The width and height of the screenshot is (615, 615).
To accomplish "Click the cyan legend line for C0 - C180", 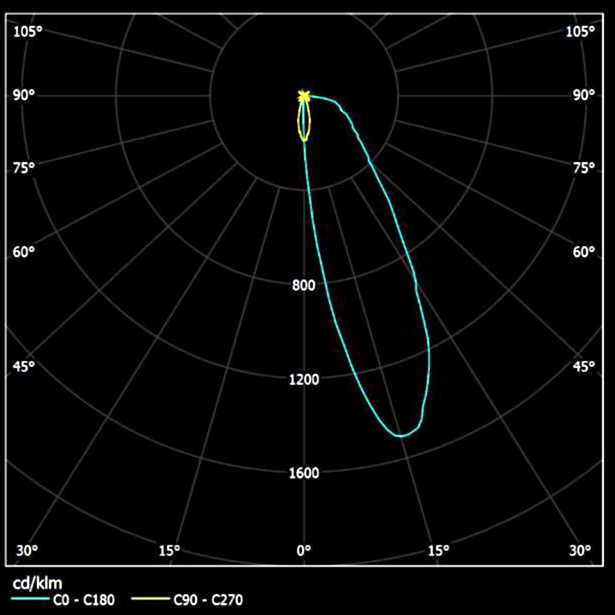I will coord(30,599).
